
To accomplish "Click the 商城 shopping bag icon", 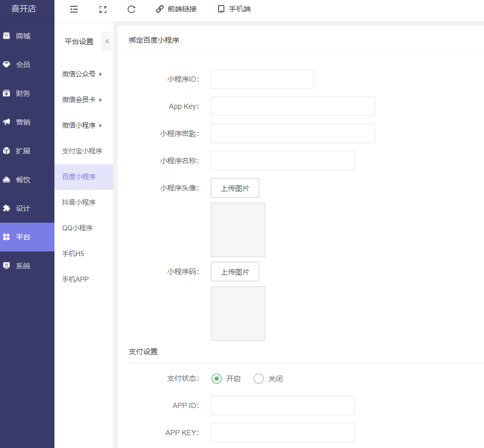I will coord(7,36).
